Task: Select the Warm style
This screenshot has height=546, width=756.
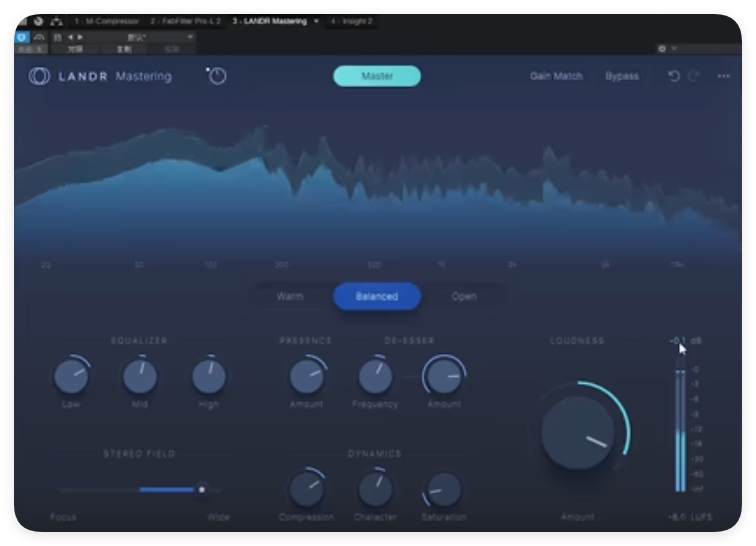Action: [290, 296]
